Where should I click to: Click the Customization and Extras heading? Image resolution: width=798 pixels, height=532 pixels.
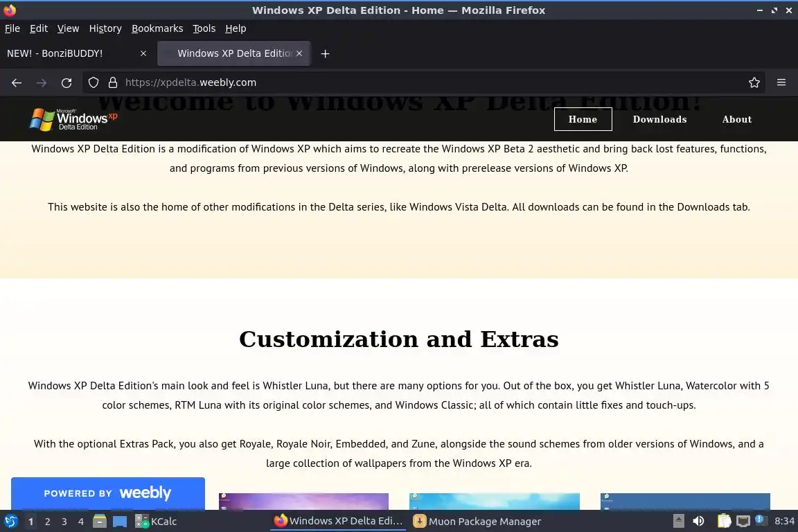(399, 339)
